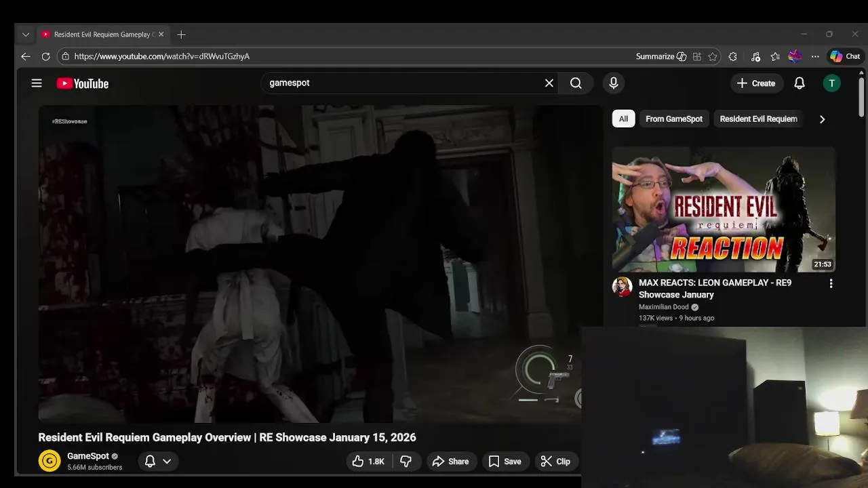Image resolution: width=868 pixels, height=488 pixels.
Task: Clip the video
Action: pos(555,462)
